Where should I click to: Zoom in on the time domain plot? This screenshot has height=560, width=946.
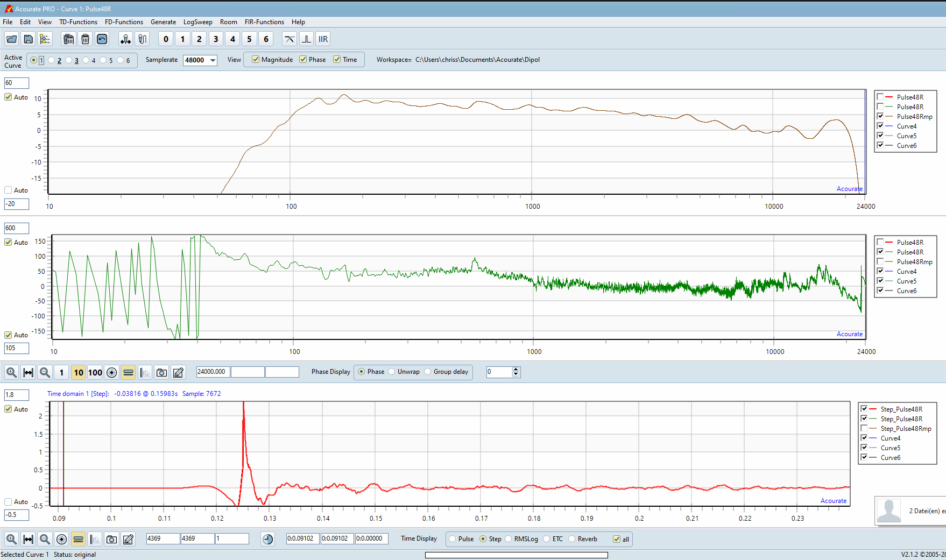11,539
